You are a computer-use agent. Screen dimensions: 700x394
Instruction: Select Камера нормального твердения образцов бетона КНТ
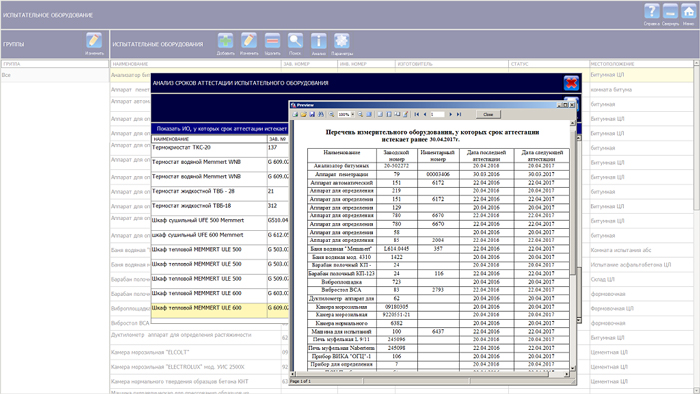179,382
